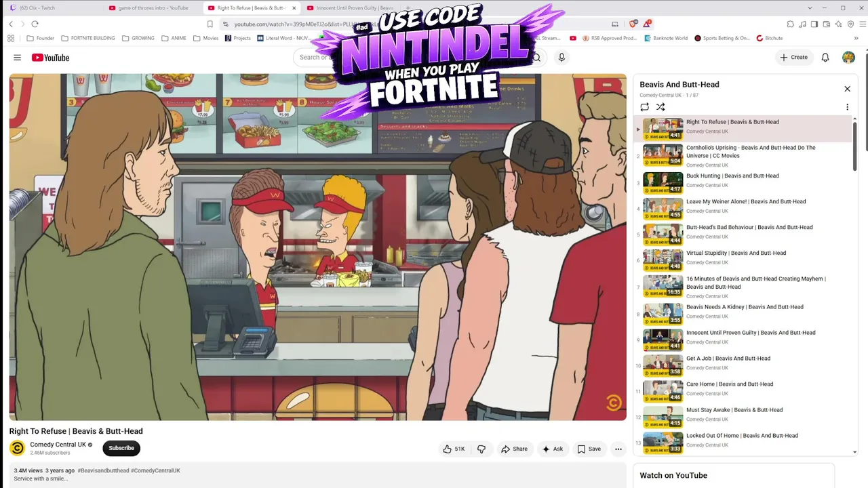Open the Comedy Central UK channel name link

(58, 445)
